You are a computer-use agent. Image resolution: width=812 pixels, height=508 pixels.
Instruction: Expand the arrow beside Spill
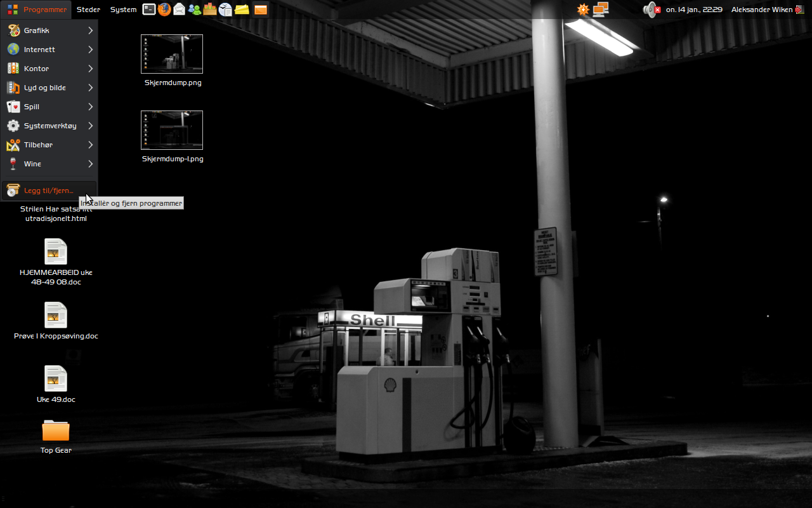pos(91,107)
